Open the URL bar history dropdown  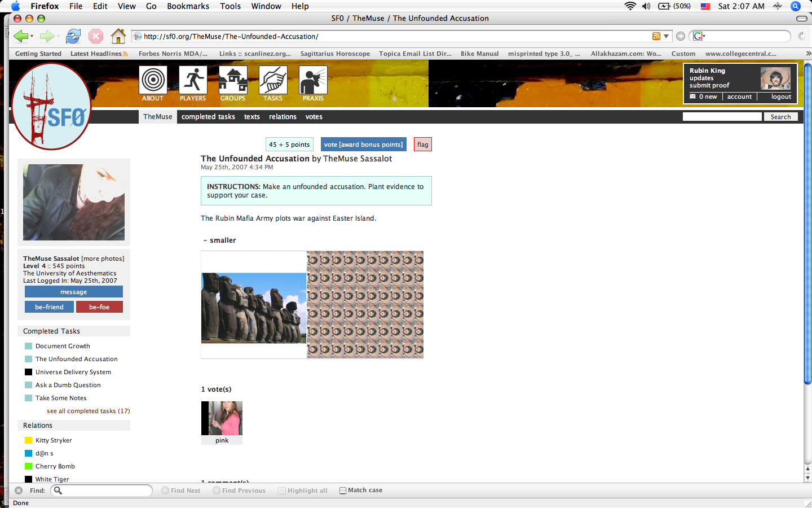point(666,36)
